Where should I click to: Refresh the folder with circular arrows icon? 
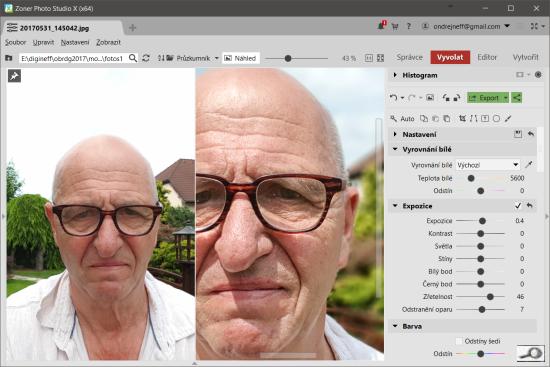click(146, 58)
